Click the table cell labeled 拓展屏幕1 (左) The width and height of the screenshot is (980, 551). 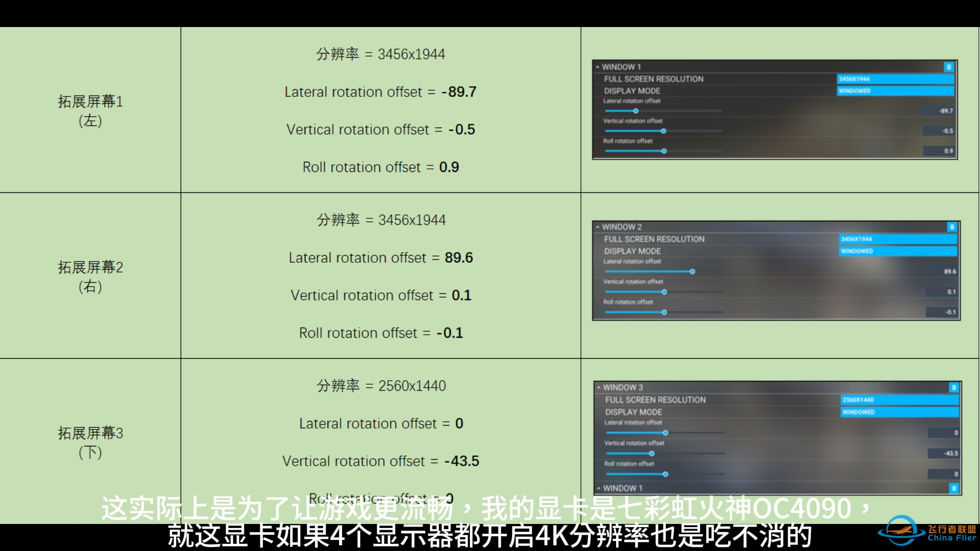pyautogui.click(x=90, y=110)
